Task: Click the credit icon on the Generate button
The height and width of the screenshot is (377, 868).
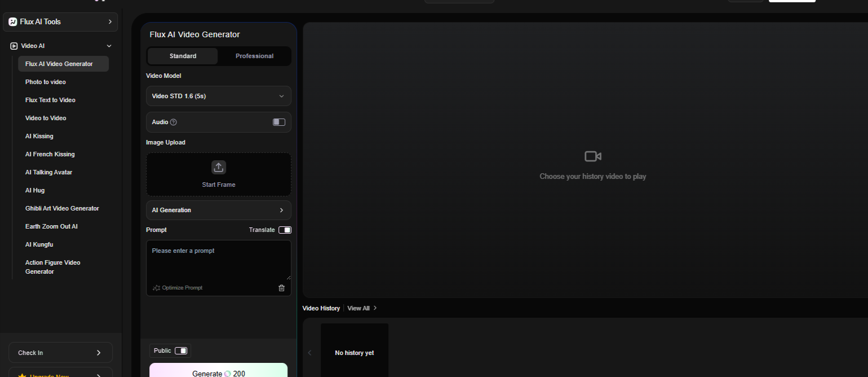Action: [228, 374]
